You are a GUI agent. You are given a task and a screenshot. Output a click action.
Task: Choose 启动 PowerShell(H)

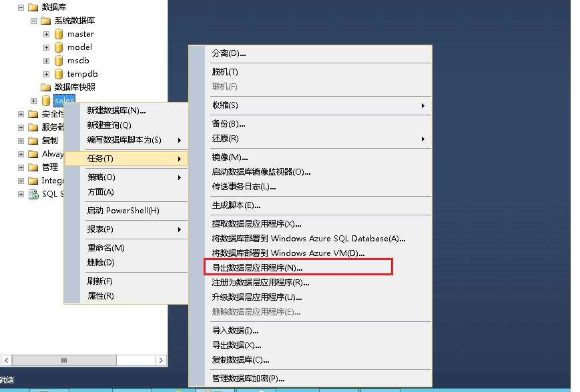click(126, 211)
